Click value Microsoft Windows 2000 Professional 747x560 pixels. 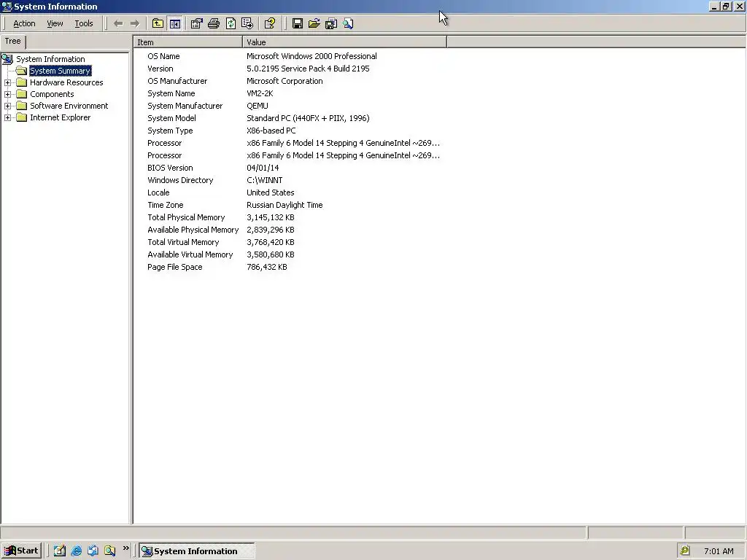click(x=311, y=56)
